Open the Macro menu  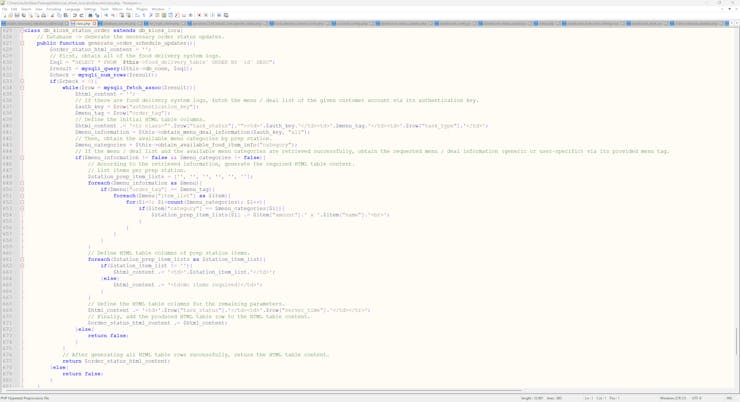[x=117, y=9]
